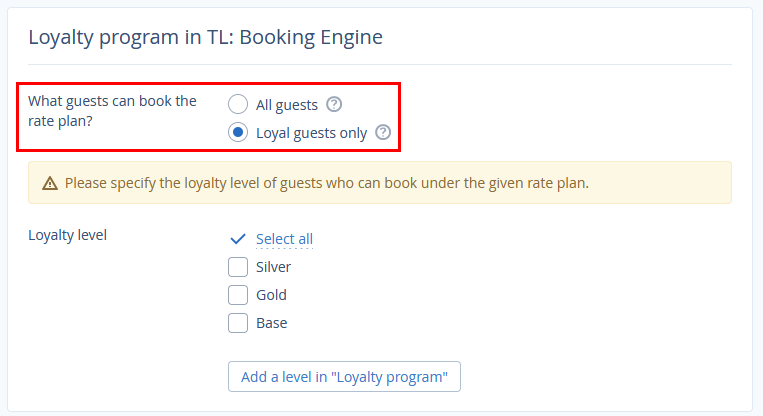The image size is (763, 416).
Task: Click the loyalty level warning message banner
Action: [x=380, y=183]
